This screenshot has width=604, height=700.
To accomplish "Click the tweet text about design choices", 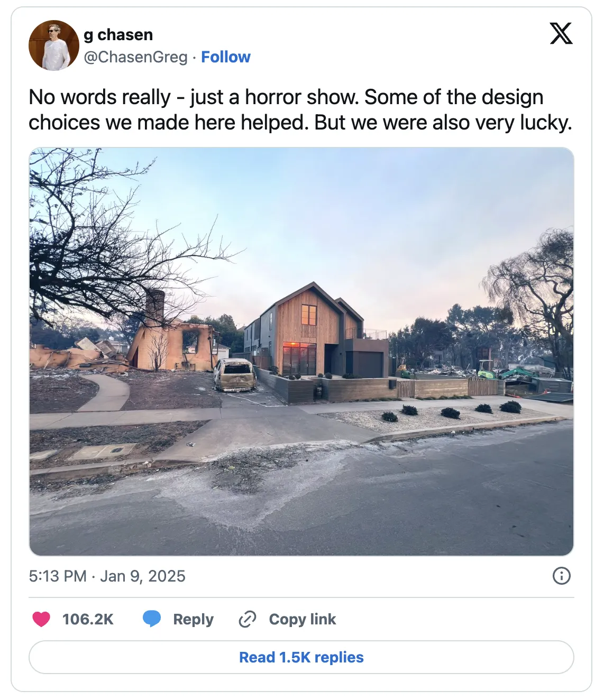I will (300, 110).
